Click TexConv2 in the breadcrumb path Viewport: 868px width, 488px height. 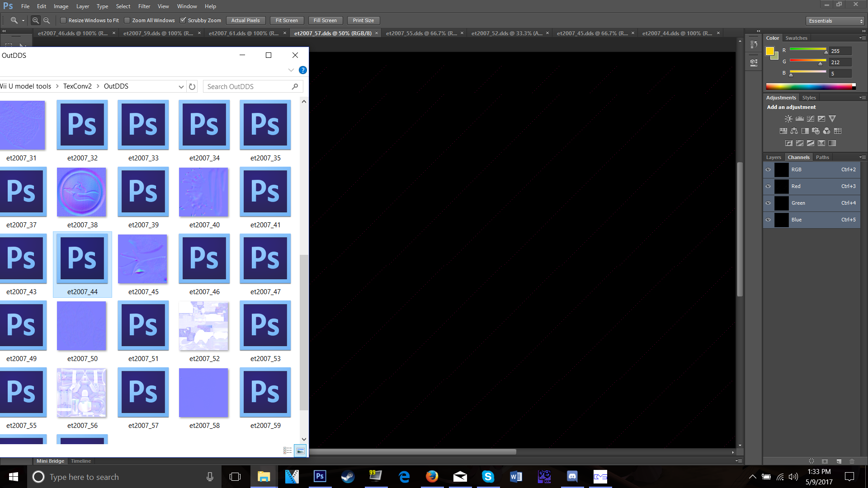click(77, 86)
